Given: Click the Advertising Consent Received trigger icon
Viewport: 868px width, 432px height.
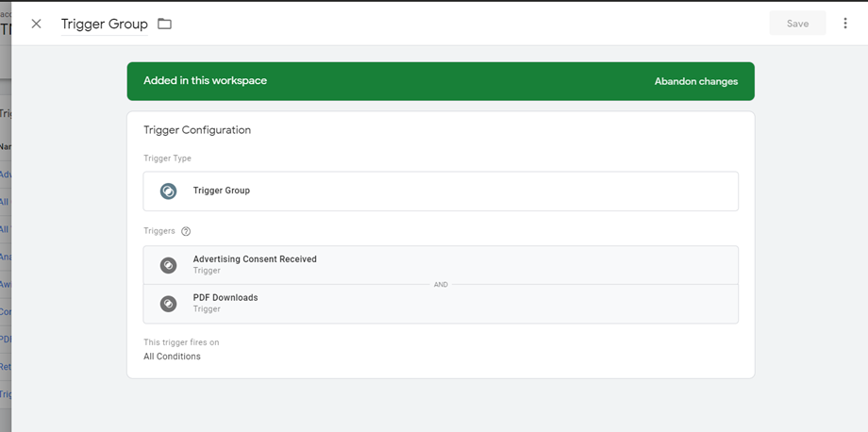Looking at the screenshot, I should click(168, 265).
